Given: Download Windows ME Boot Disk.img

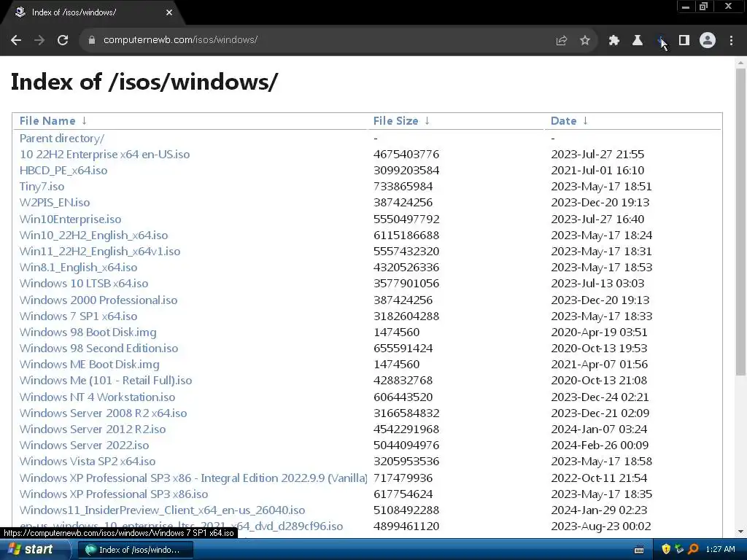Looking at the screenshot, I should [x=89, y=365].
